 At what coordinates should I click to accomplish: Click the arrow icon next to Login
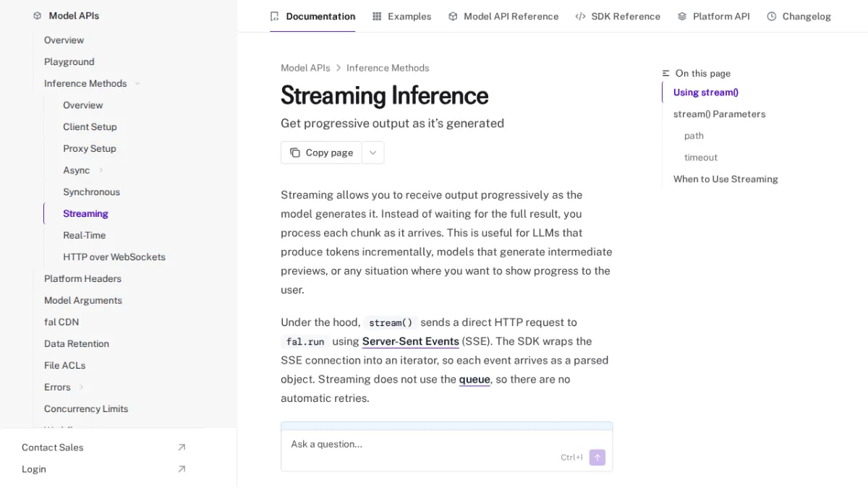[x=182, y=469]
